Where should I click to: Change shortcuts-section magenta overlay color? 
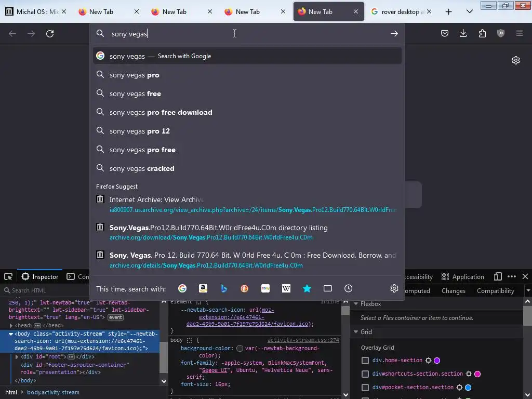[477, 374]
